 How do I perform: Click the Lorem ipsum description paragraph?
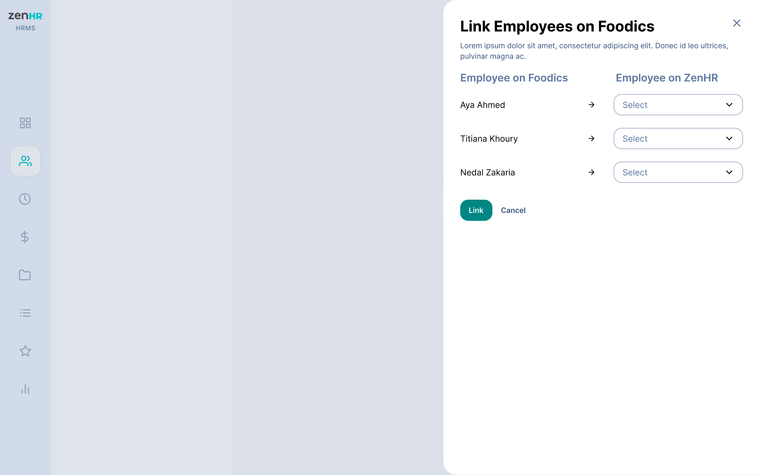(x=594, y=51)
